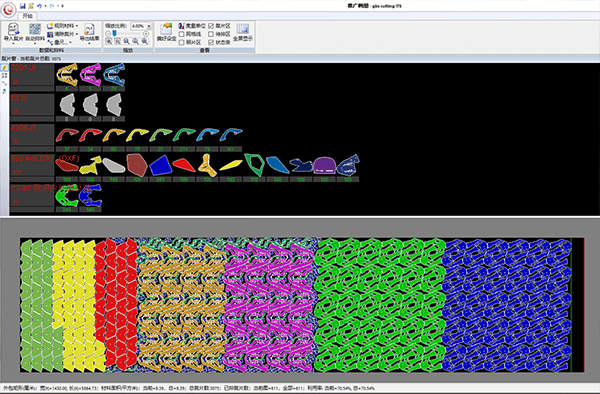Open the 4.00% zoom ratio dropdown
The image size is (600, 394).
click(149, 26)
